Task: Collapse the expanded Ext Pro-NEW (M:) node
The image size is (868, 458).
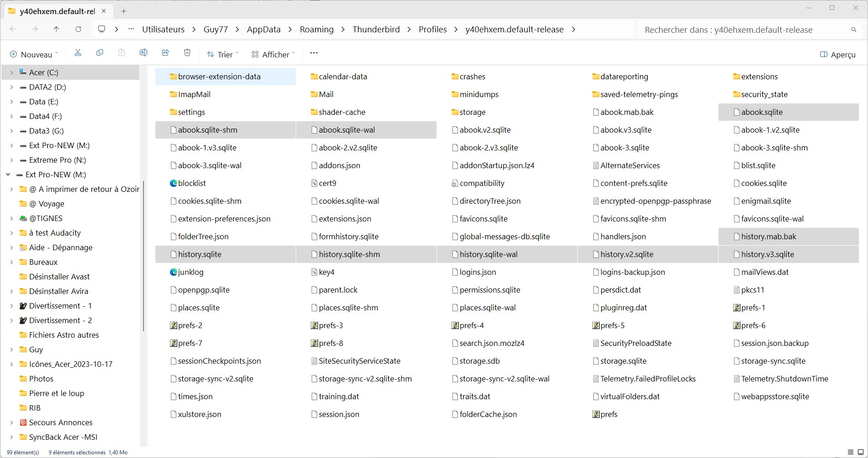Action: coord(8,175)
